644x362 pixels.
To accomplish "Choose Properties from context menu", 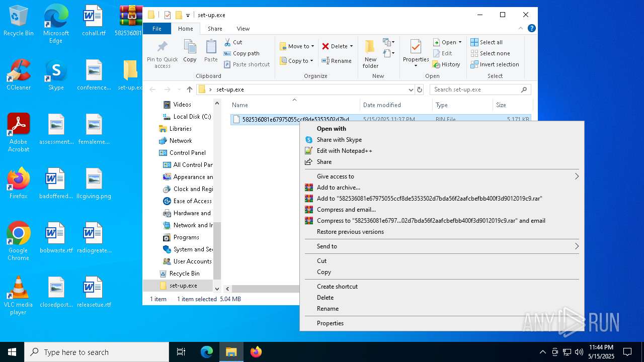I will (442, 323).
